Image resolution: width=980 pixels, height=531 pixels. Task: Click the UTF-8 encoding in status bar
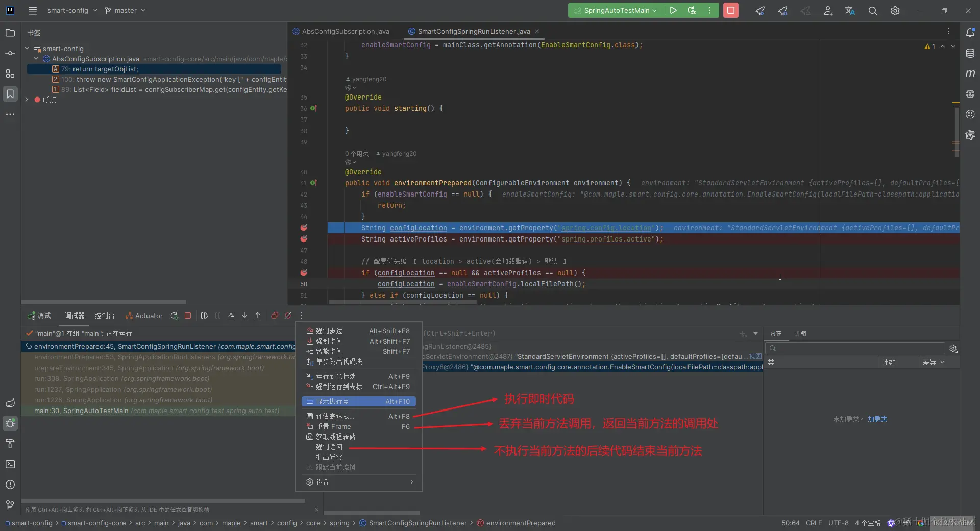(x=838, y=523)
